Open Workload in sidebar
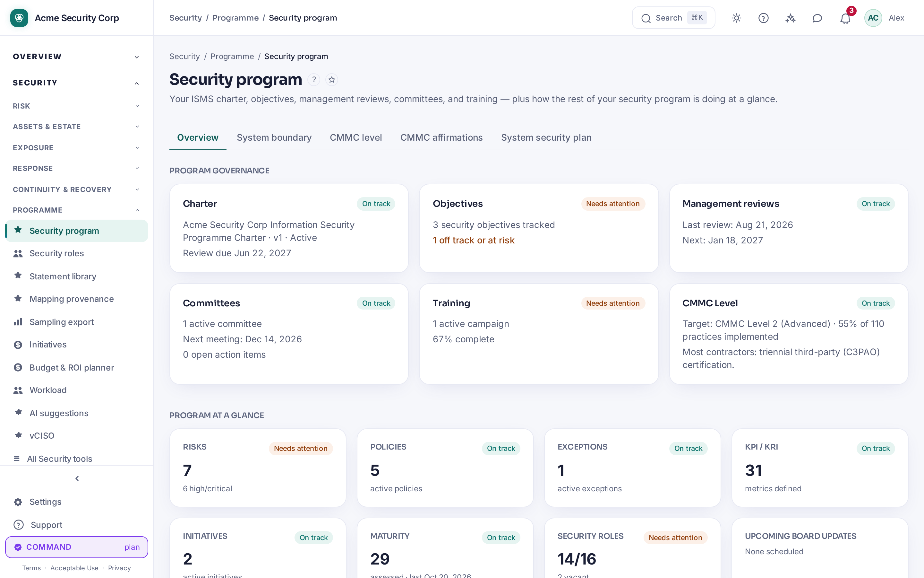924x578 pixels. 77,390
